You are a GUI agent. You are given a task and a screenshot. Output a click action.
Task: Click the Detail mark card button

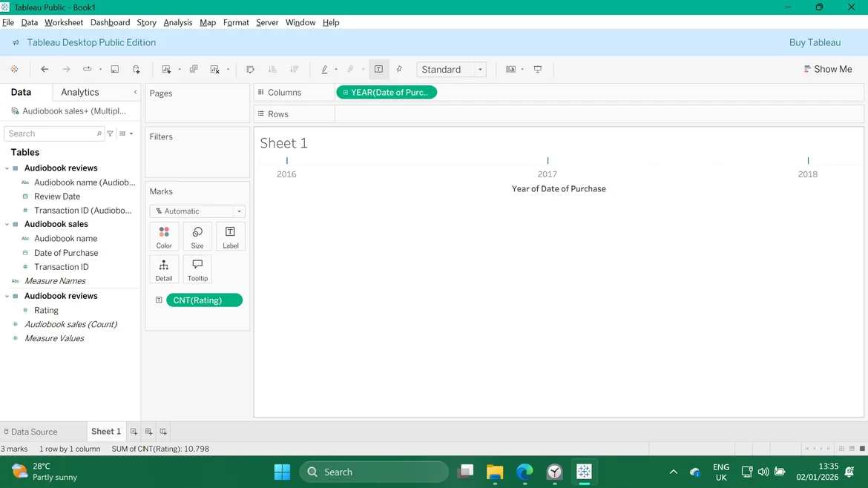tap(164, 269)
